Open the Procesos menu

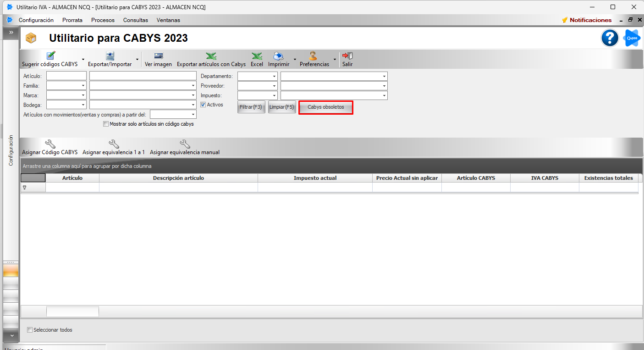[103, 20]
